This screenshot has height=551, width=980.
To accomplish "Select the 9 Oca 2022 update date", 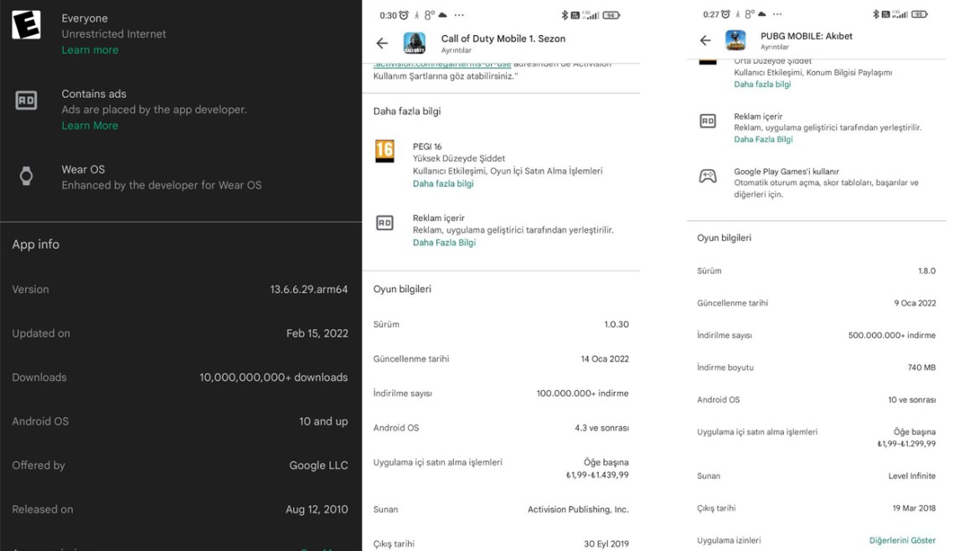I will tap(915, 303).
